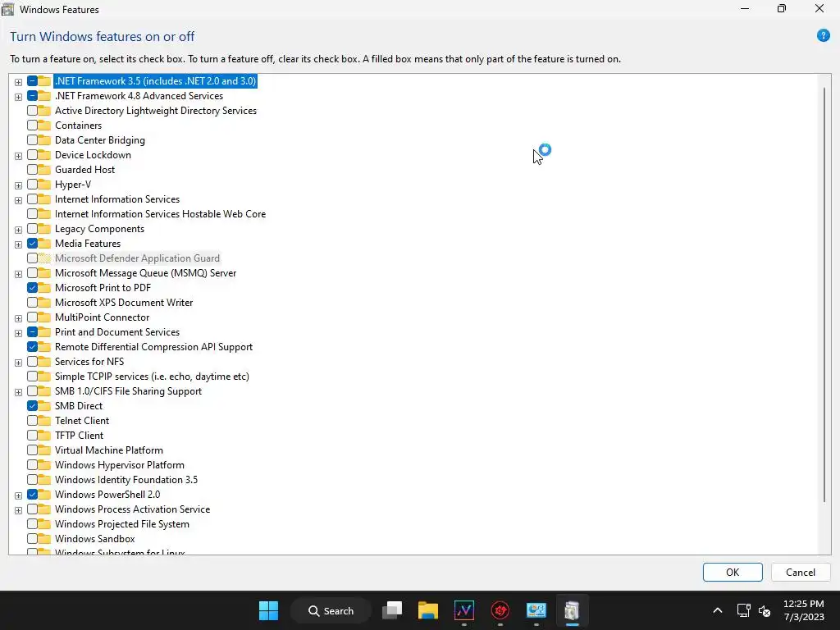Click the Data Center Bridging folder icon

[44, 140]
